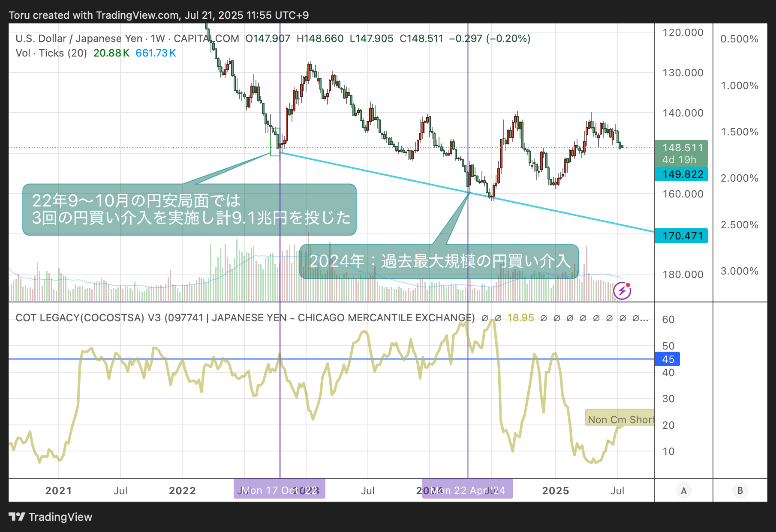Click the 149.822 cyan price label

point(682,174)
